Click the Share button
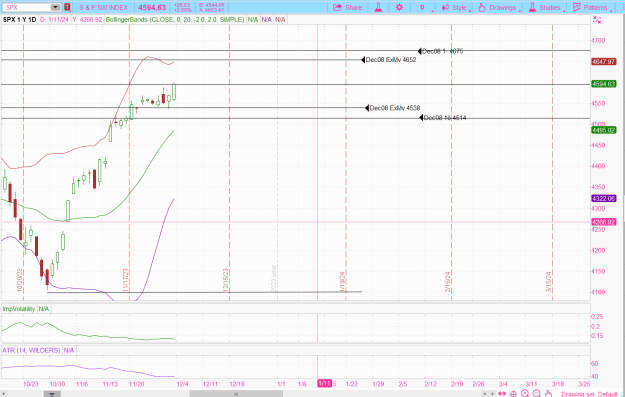The image size is (625, 397). (x=347, y=8)
